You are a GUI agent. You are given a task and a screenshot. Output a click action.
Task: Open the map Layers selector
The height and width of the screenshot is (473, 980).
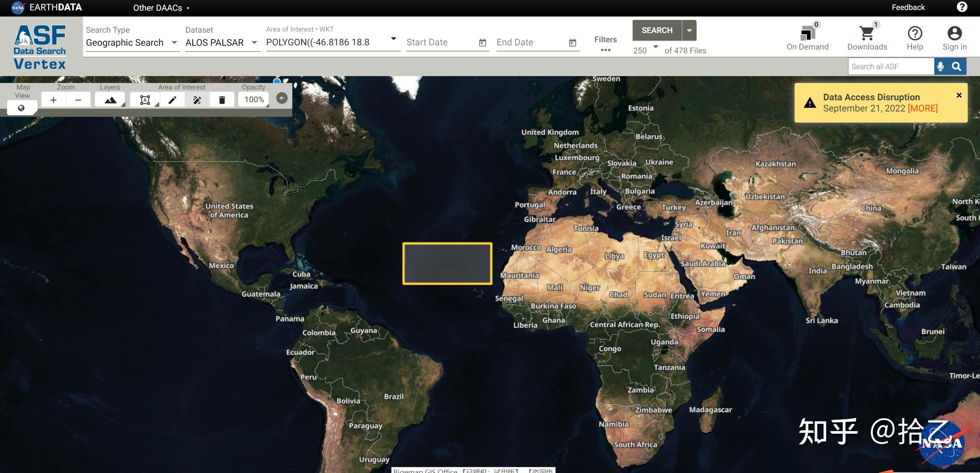coord(110,100)
